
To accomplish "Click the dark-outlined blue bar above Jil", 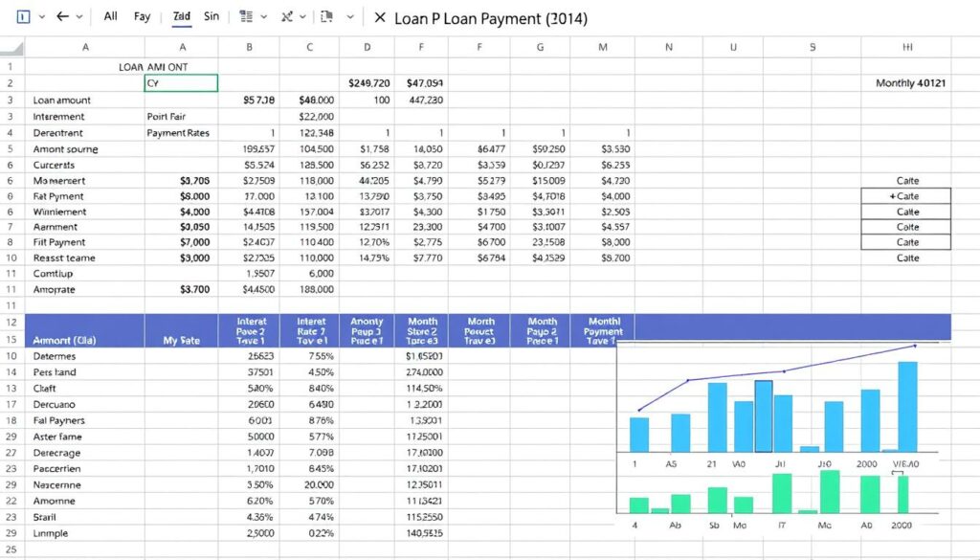I will (x=764, y=416).
